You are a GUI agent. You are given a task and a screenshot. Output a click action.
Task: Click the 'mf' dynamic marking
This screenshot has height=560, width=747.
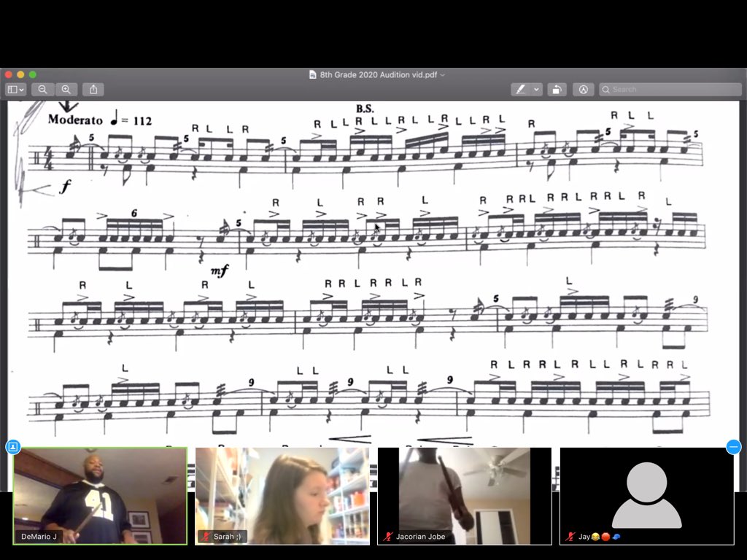220,271
